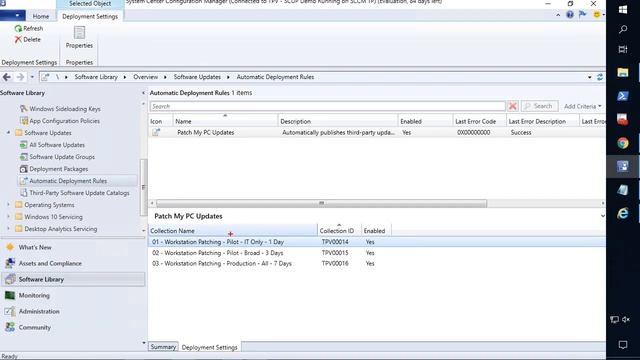Select Automatic Deployment Rules node
The image size is (640, 360).
68,181
